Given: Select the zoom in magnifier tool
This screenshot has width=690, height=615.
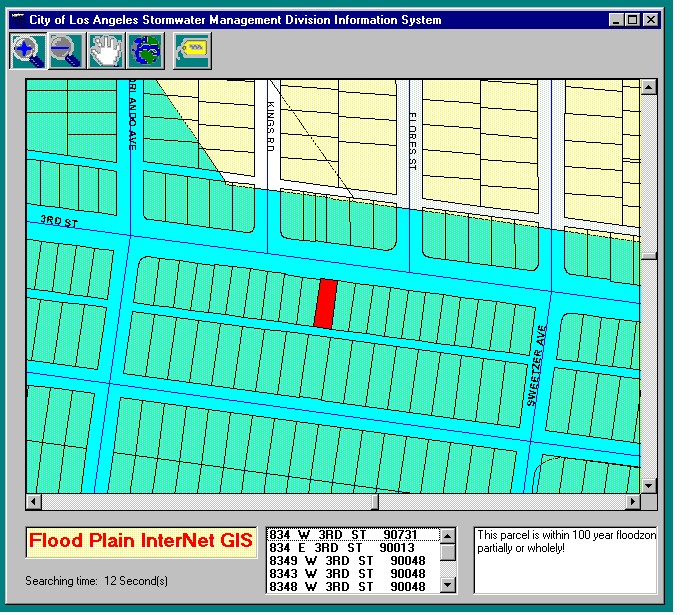Looking at the screenshot, I should pyautogui.click(x=28, y=51).
